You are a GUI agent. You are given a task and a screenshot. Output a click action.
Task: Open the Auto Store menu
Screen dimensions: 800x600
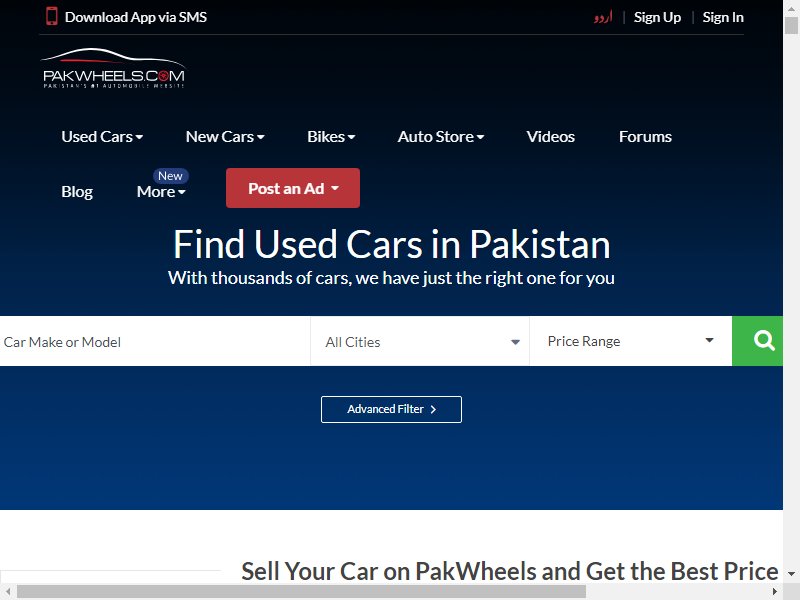(x=441, y=137)
